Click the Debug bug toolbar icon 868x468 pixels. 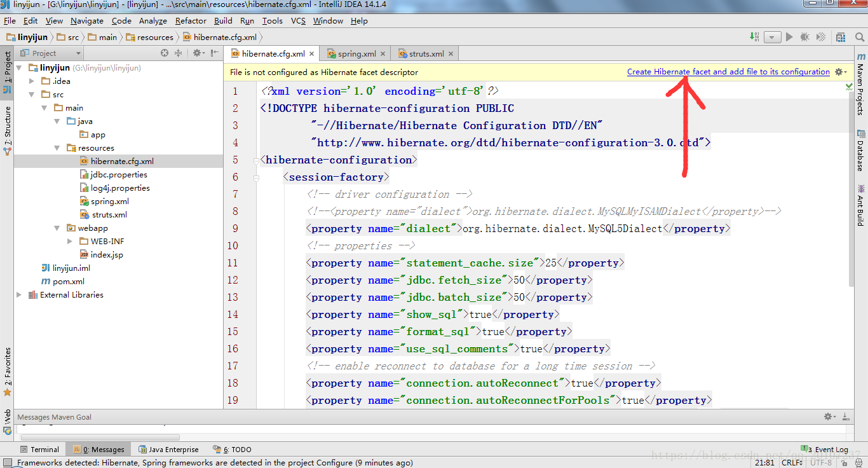[x=804, y=37]
